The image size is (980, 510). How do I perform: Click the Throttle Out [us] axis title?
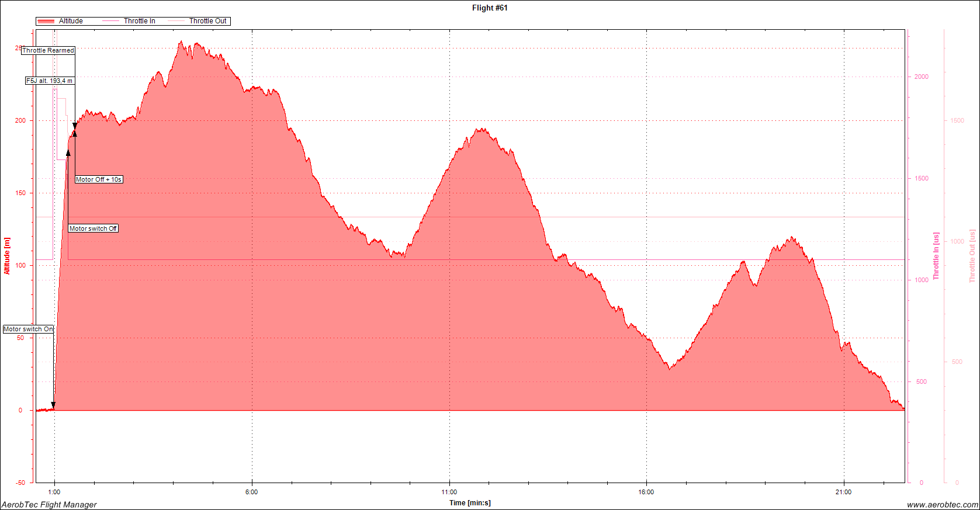972,256
